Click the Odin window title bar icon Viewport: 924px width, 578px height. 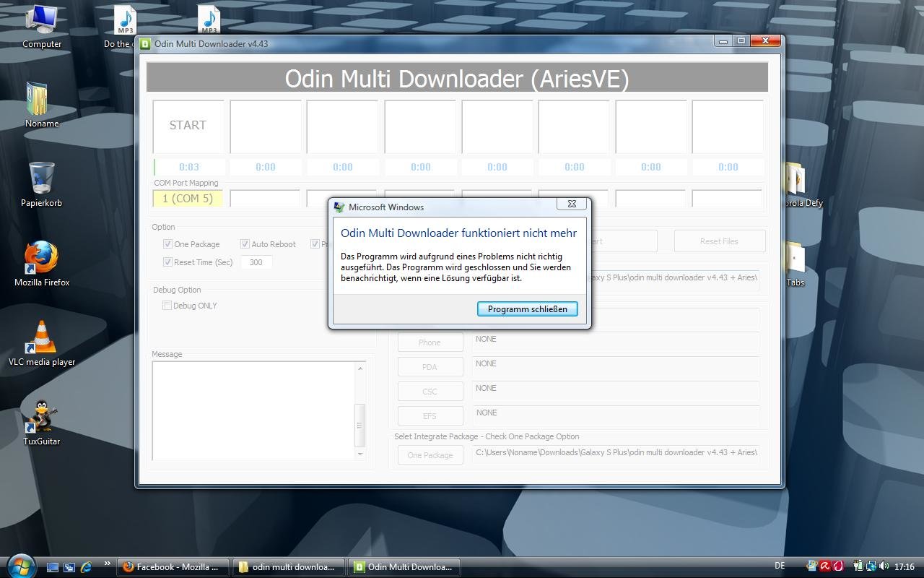[145, 43]
